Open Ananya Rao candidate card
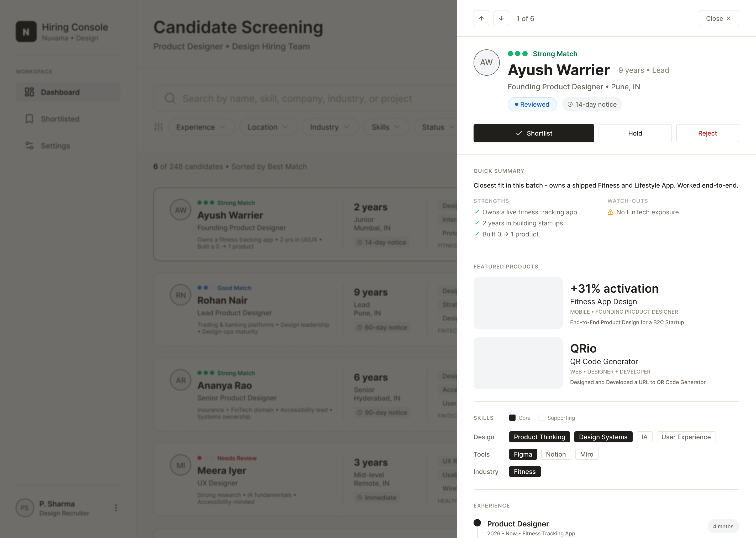The height and width of the screenshot is (538, 756). pyautogui.click(x=305, y=395)
